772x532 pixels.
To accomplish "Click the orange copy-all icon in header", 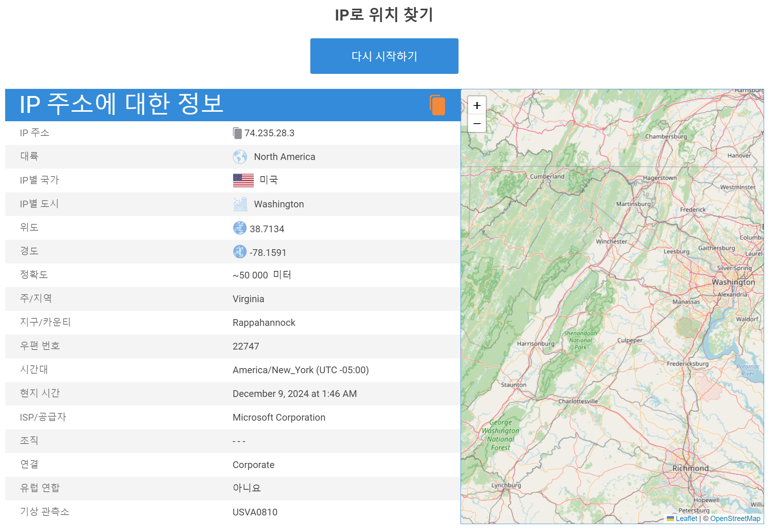I will (x=437, y=105).
